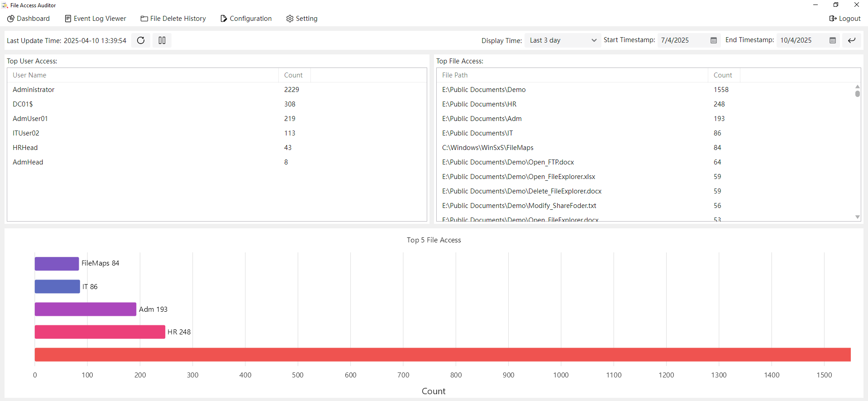This screenshot has width=868, height=401.
Task: Click the Logout icon button
Action: pos(844,19)
